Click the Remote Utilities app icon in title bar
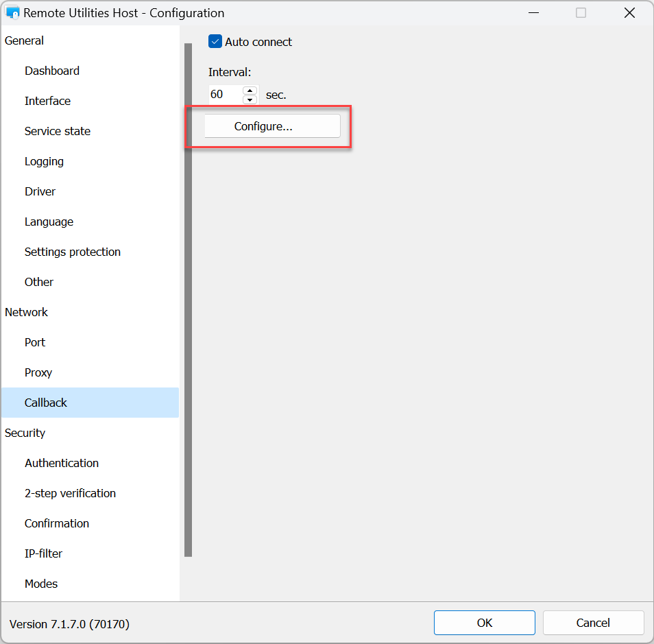Image resolution: width=654 pixels, height=644 pixels. coord(12,13)
